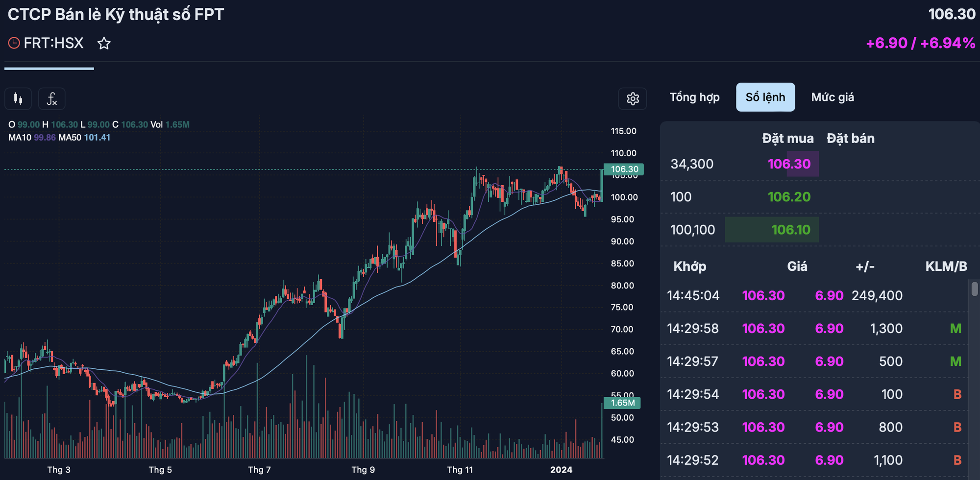Click the FRT:HSX ticker symbol

53,43
